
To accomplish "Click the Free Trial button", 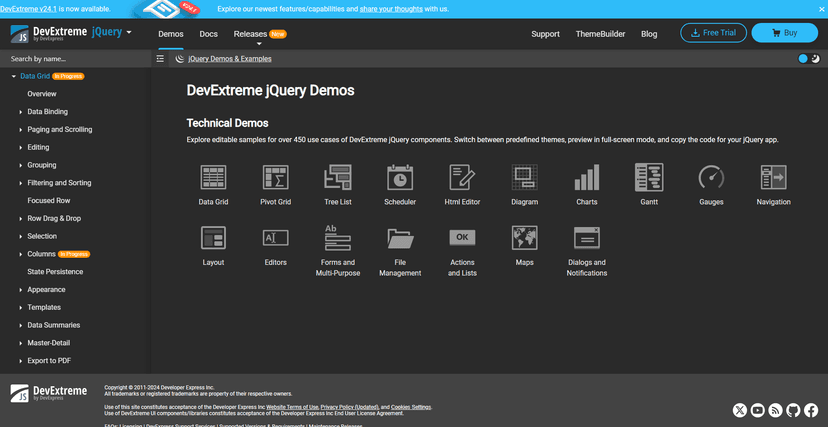I will [x=713, y=33].
